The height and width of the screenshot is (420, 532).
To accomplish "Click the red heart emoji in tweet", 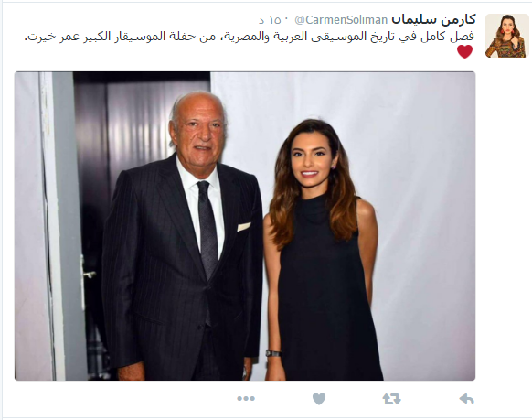I will tap(465, 51).
